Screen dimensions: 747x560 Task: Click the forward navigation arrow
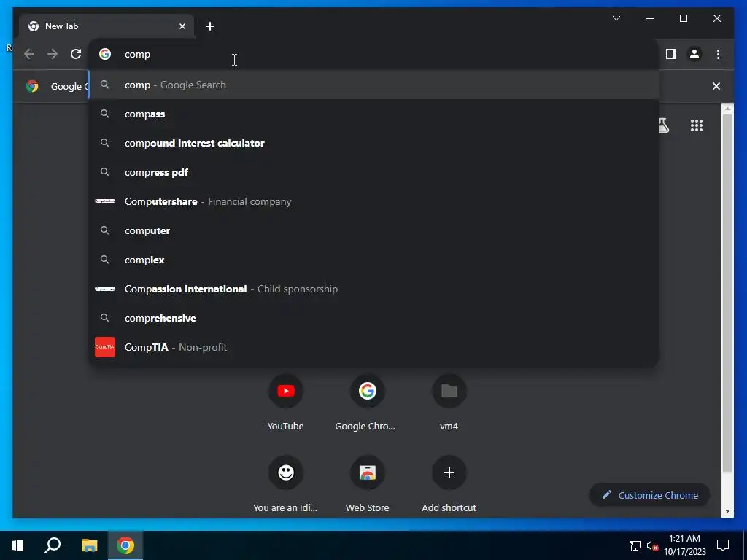pyautogui.click(x=53, y=54)
